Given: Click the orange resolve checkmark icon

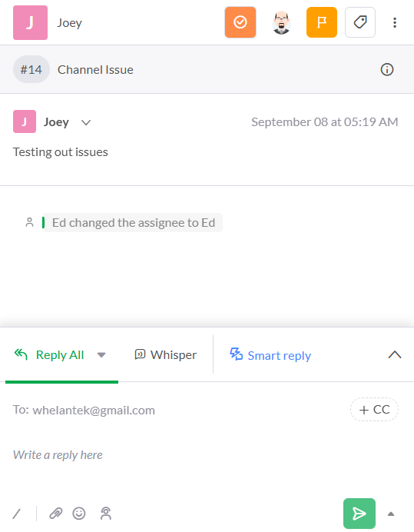Looking at the screenshot, I should click(x=240, y=22).
